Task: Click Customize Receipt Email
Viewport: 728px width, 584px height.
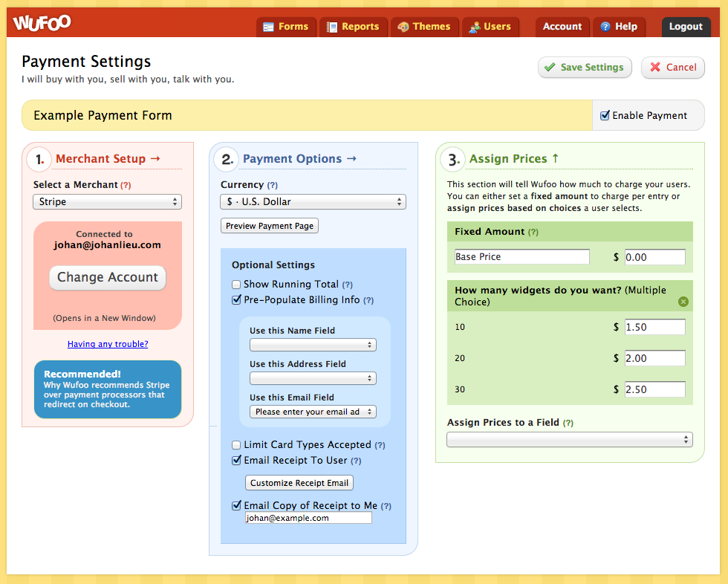Action: click(x=299, y=483)
